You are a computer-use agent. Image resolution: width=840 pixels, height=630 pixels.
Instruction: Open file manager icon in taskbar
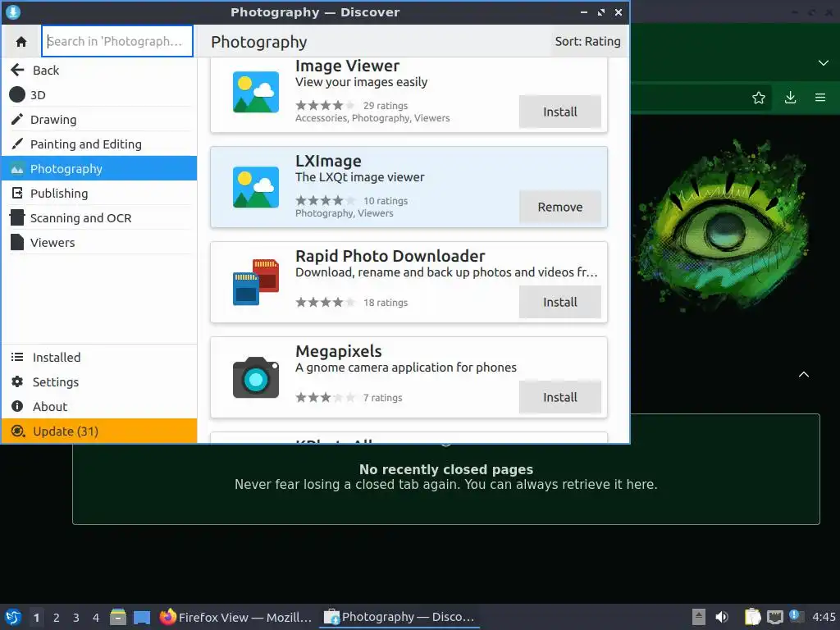(118, 617)
